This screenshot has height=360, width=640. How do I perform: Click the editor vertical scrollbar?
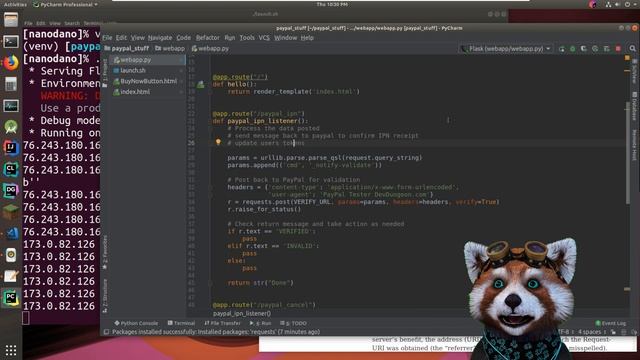(x=627, y=153)
